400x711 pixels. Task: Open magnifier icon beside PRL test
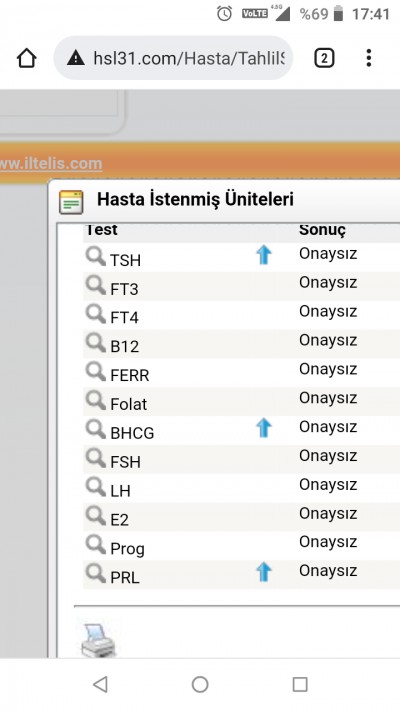pos(96,574)
